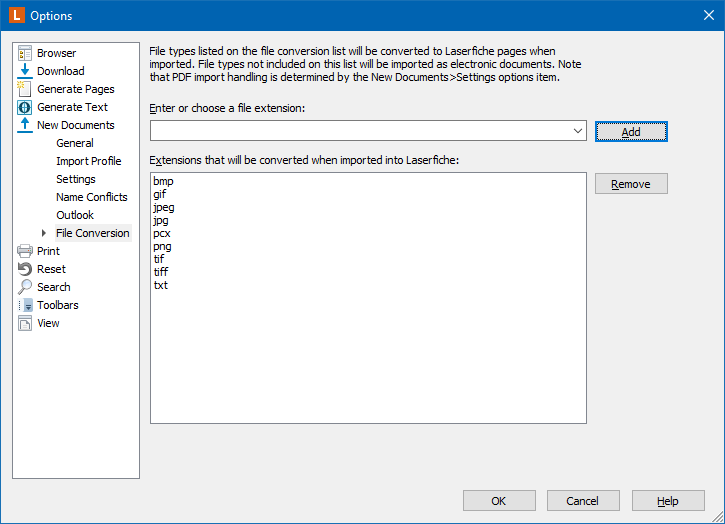Click the Cancel button
The width and height of the screenshot is (725, 524).
583,501
